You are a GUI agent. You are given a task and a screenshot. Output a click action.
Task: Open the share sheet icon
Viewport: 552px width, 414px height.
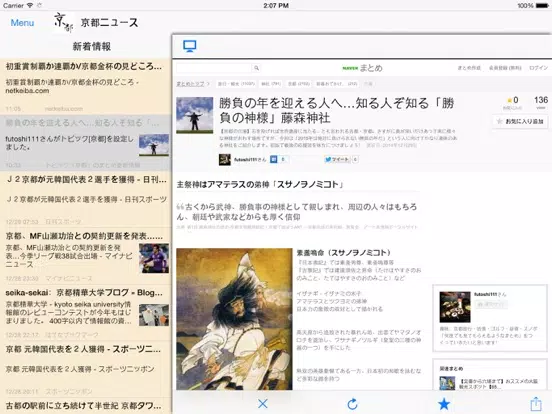tap(536, 403)
